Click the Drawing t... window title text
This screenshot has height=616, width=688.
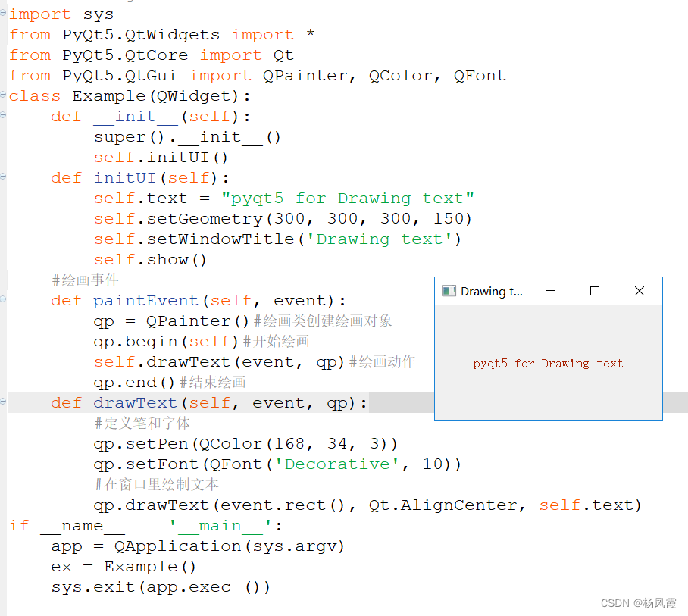[491, 291]
